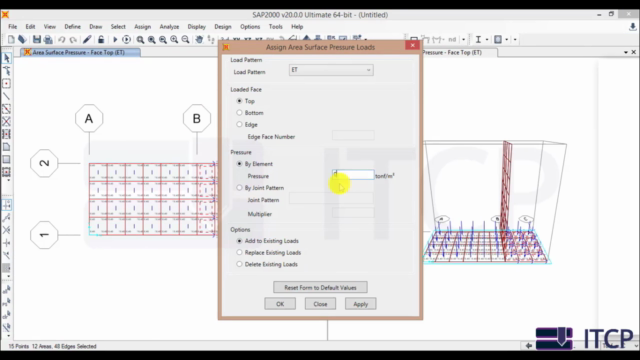Switch to left Area Surface Pressure tab
Screen dimensions: 640x360
[80, 52]
